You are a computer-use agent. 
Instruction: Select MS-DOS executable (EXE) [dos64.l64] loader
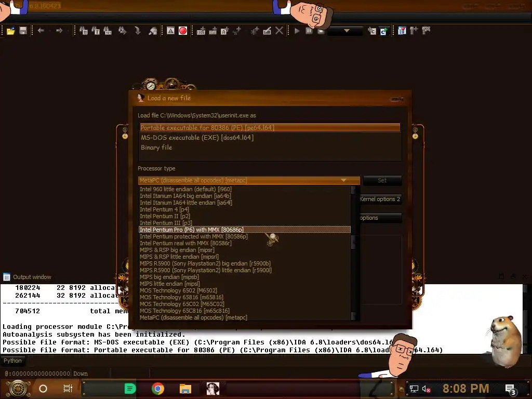tap(270, 137)
